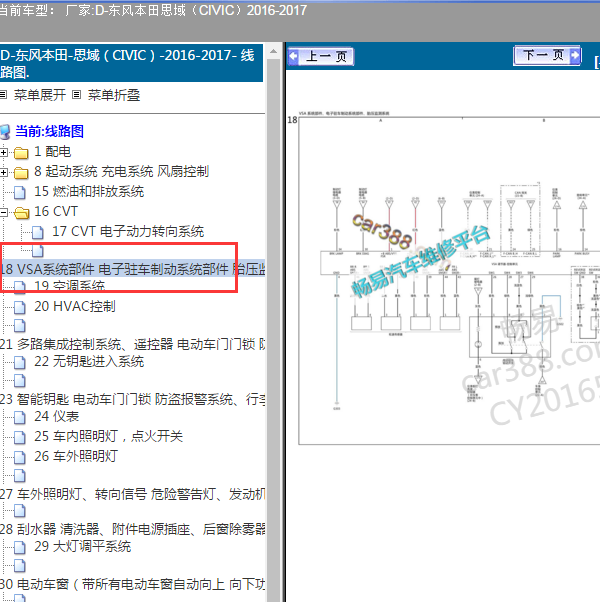The height and width of the screenshot is (602, 600).
Task: Collapse all menus via 菜单折叠
Action: click(114, 95)
